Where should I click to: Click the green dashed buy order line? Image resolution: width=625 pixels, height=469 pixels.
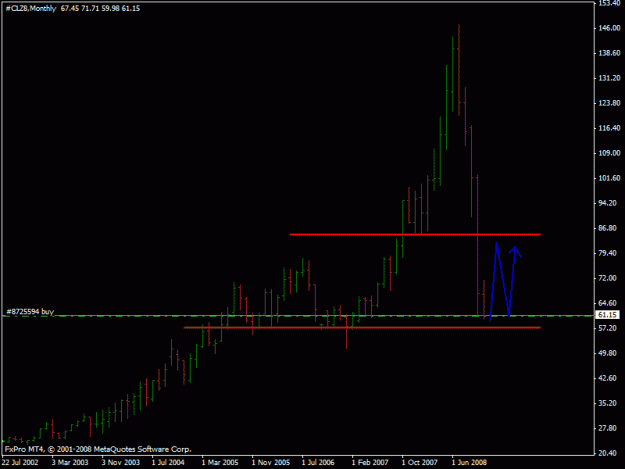point(298,316)
